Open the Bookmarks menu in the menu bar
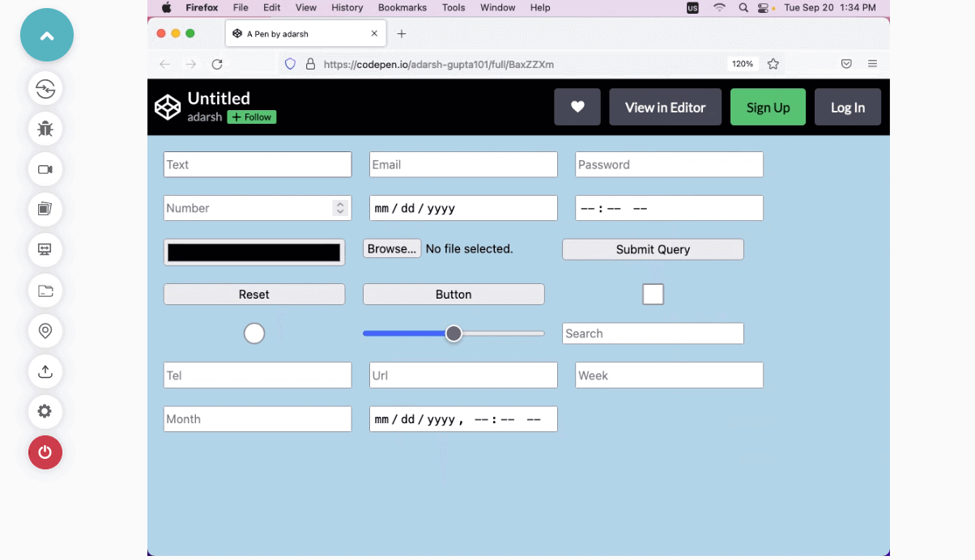This screenshot has width=975, height=560. [x=402, y=7]
